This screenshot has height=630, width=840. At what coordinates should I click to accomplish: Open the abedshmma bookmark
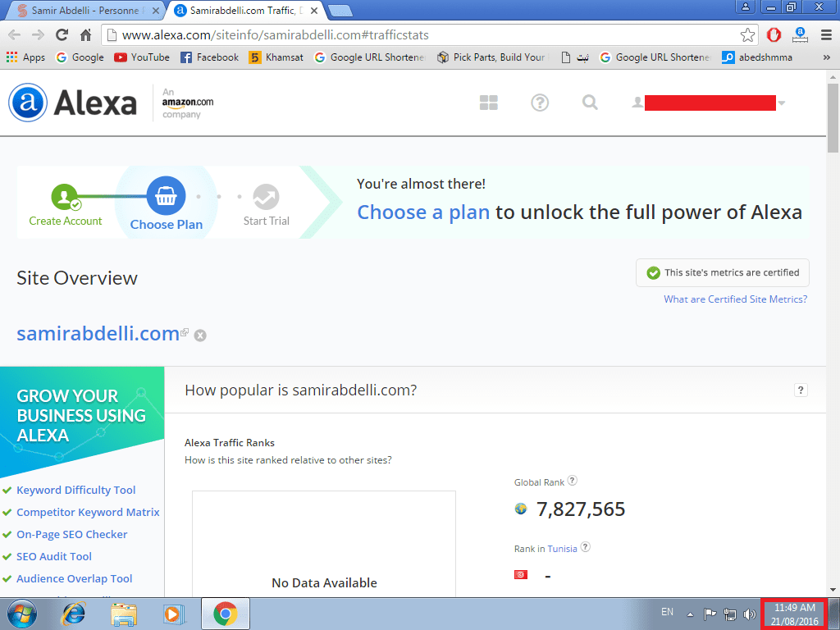[757, 57]
